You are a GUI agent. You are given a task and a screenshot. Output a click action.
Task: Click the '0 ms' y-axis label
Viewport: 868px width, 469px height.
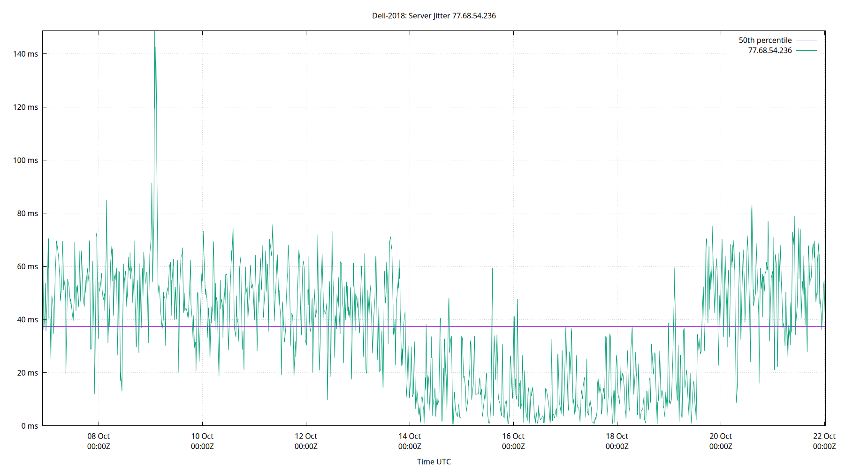(x=30, y=426)
